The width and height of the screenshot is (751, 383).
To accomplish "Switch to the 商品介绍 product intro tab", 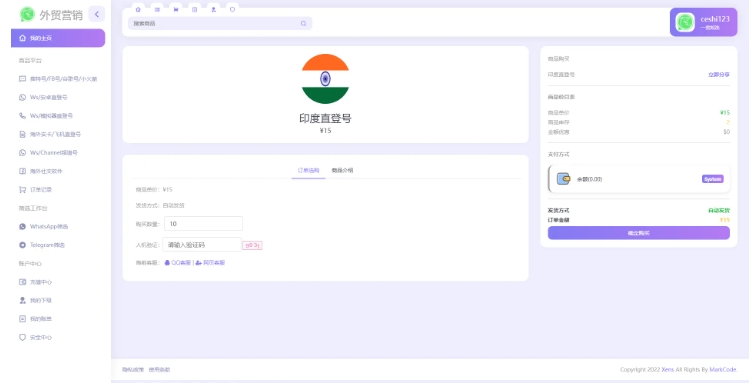I will 342,170.
